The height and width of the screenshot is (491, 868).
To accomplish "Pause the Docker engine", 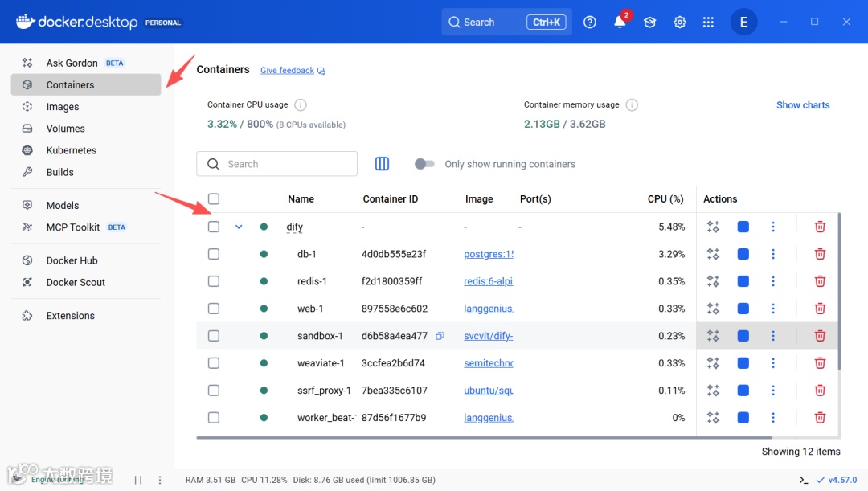I will pyautogui.click(x=138, y=480).
